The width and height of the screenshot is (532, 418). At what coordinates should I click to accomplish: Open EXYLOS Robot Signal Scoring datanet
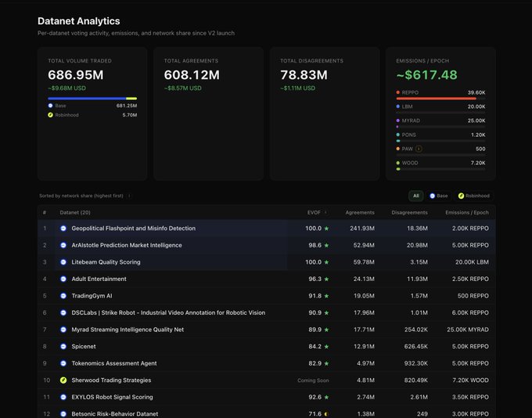112,397
